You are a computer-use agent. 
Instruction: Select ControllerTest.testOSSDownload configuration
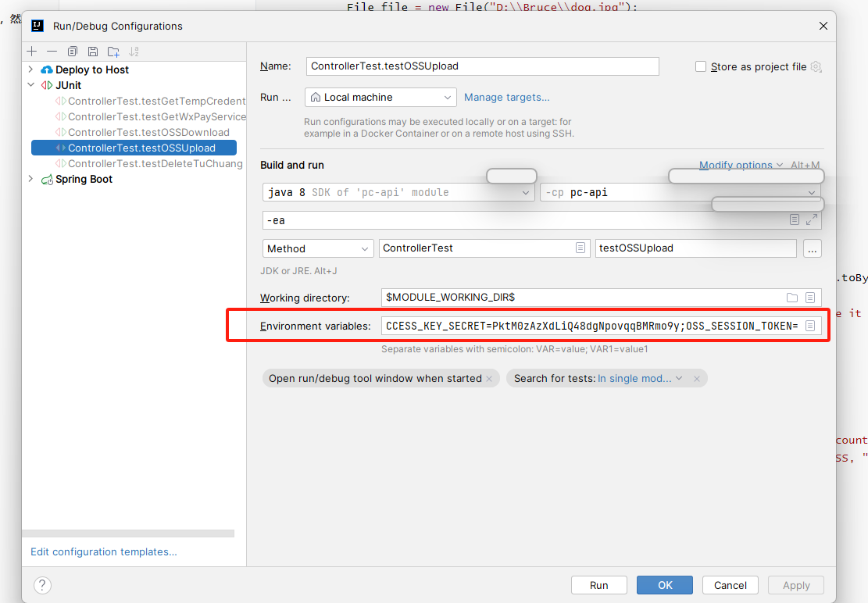(142, 132)
